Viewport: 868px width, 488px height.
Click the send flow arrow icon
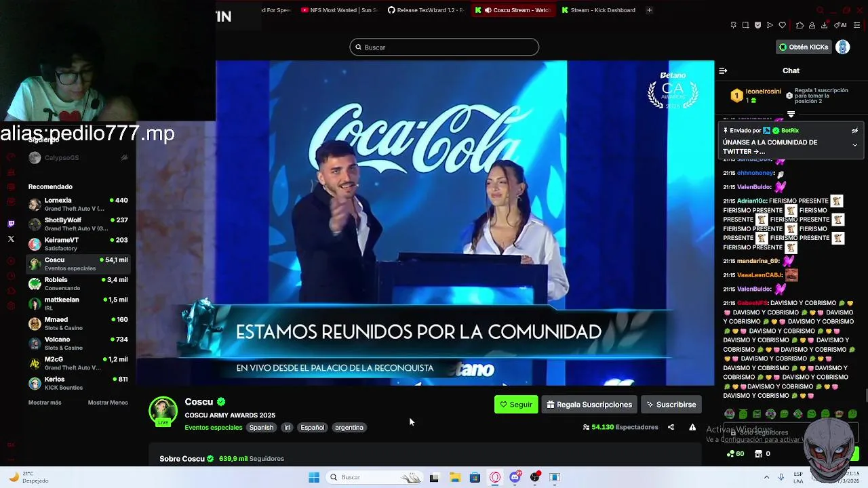coord(770,25)
